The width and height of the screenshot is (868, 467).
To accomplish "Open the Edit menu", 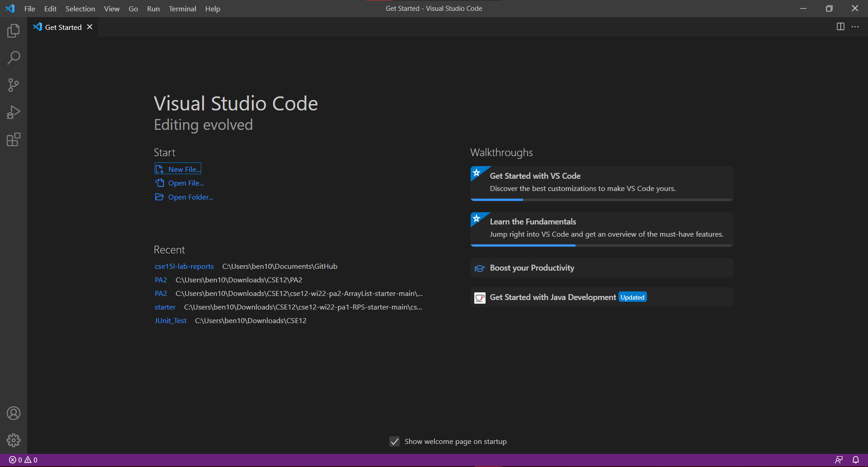I will point(50,9).
